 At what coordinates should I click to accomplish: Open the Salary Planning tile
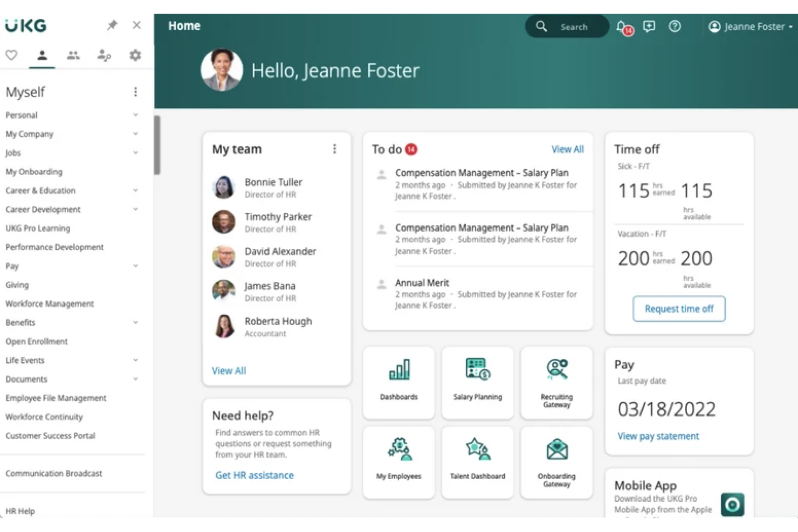pos(477,382)
